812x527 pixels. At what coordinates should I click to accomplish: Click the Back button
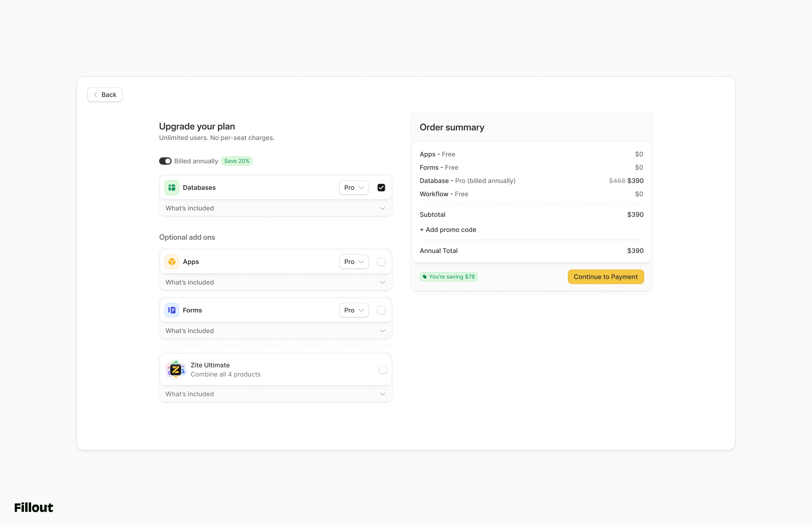click(105, 94)
